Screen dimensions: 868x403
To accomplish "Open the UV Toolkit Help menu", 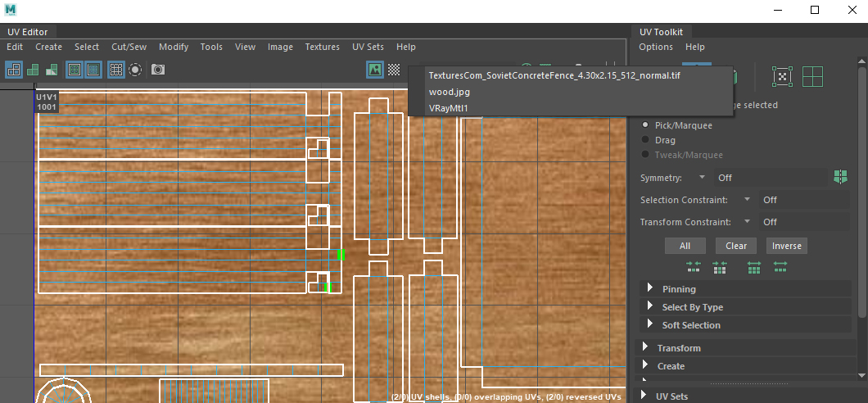I will pyautogui.click(x=695, y=47).
